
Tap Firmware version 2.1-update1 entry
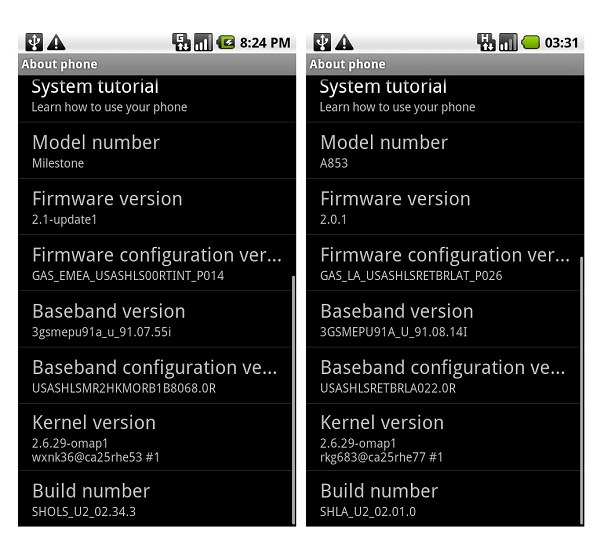[x=155, y=207]
